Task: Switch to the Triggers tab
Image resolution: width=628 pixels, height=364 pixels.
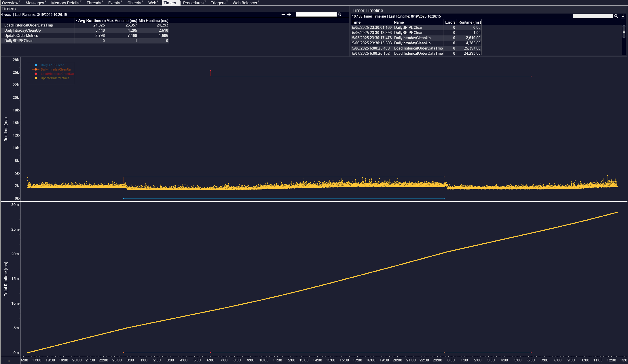Action: pos(218,3)
